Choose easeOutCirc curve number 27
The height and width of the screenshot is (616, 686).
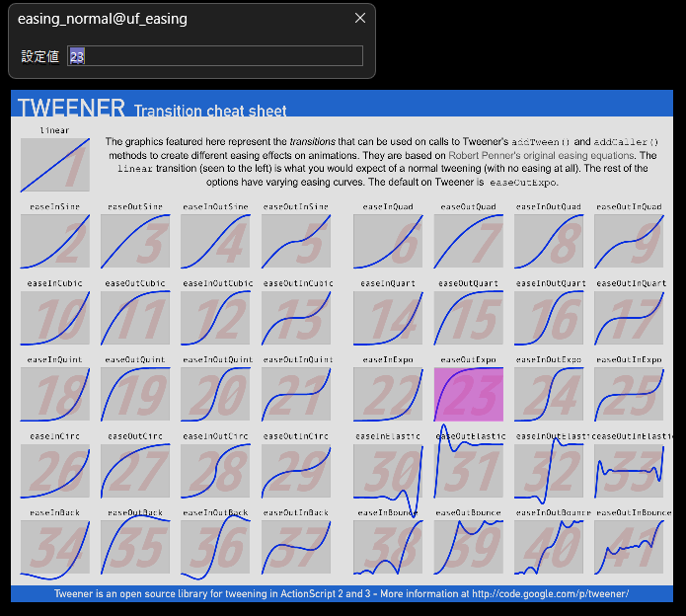pyautogui.click(x=135, y=471)
